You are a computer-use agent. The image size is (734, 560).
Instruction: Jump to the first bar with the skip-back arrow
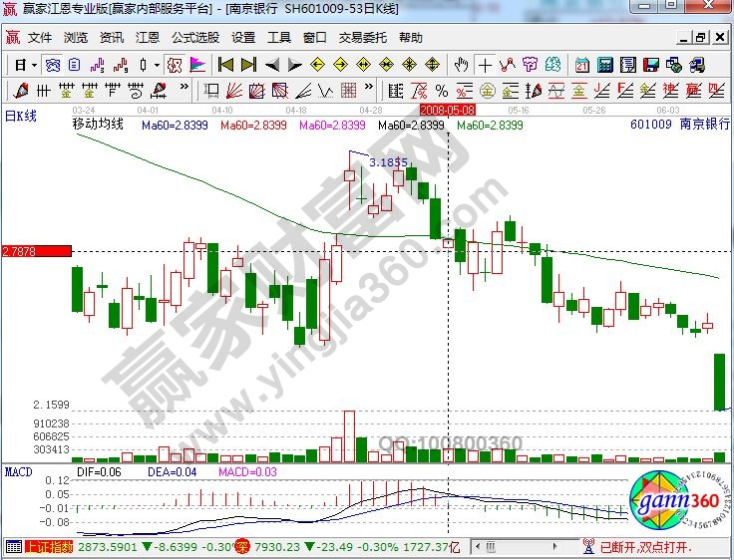click(225, 65)
